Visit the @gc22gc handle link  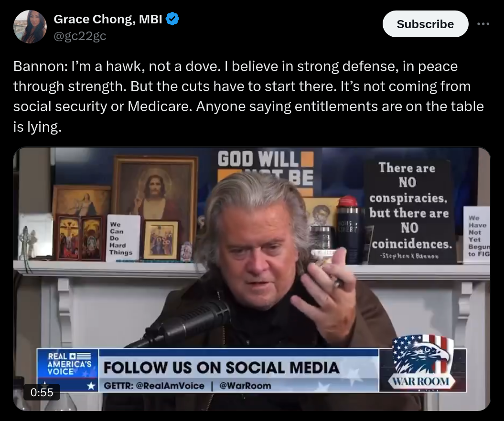pyautogui.click(x=80, y=36)
